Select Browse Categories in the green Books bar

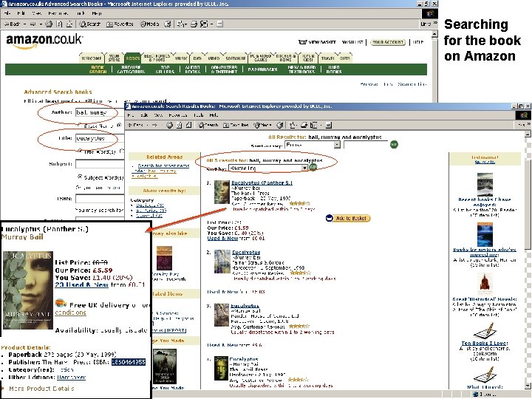click(x=131, y=69)
